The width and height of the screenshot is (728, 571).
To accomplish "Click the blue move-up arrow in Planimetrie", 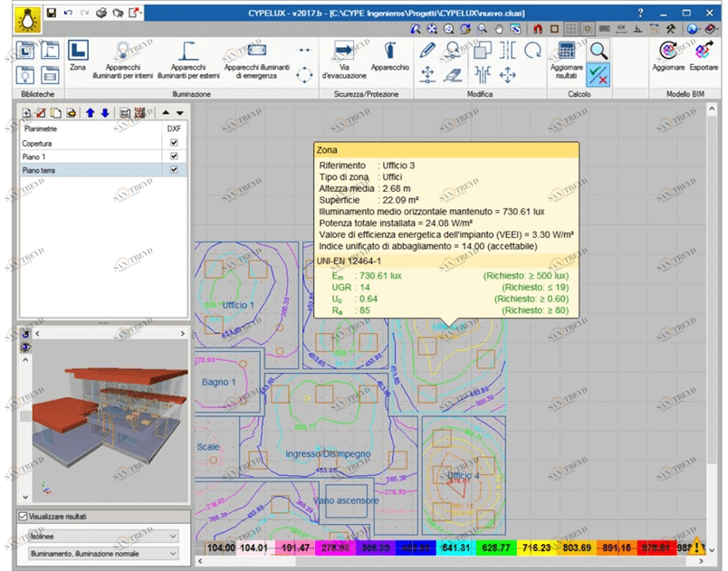I will coord(90,113).
